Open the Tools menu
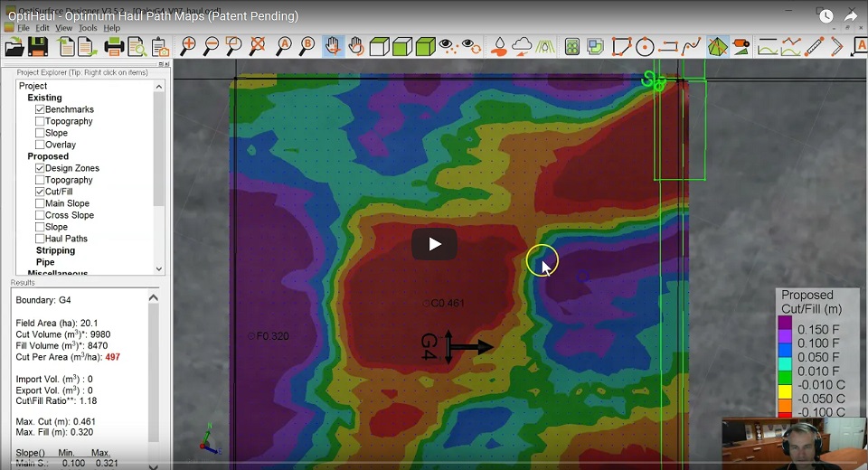This screenshot has height=470, width=868. pos(88,28)
